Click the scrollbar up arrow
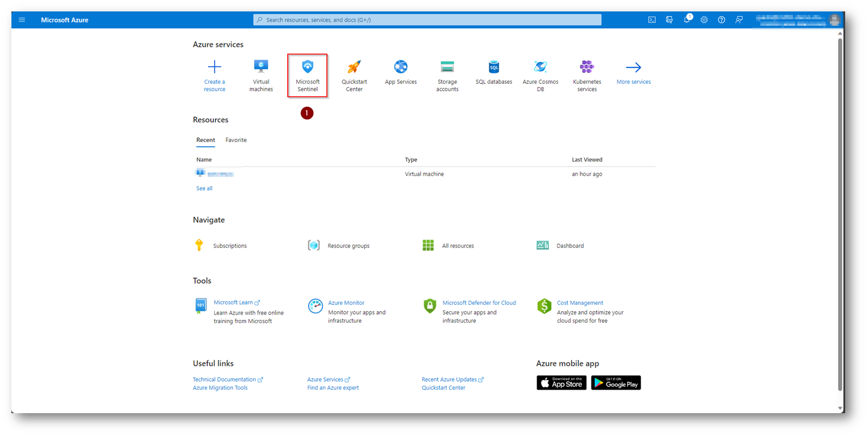This screenshot has width=868, height=436. click(840, 33)
